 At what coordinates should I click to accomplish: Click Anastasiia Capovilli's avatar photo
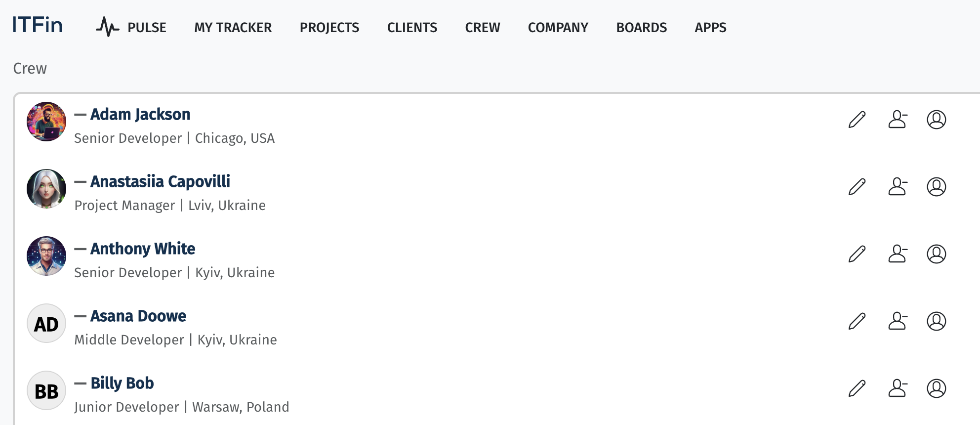(x=46, y=189)
